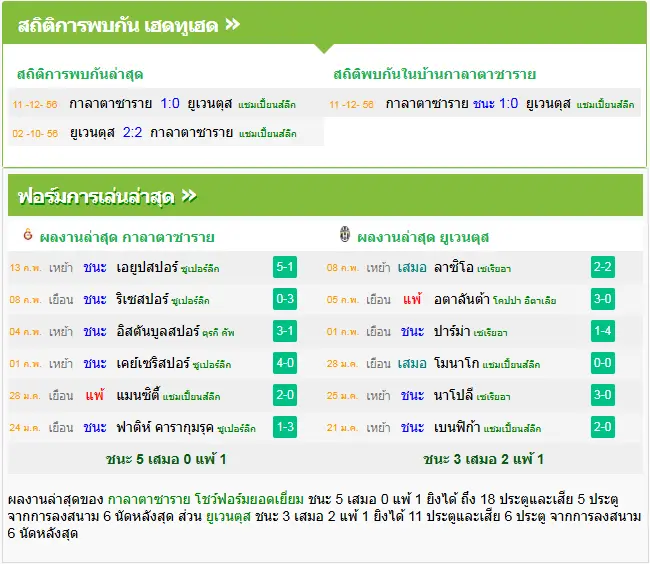
Task: Open the latest form section header
Action: click(96, 196)
